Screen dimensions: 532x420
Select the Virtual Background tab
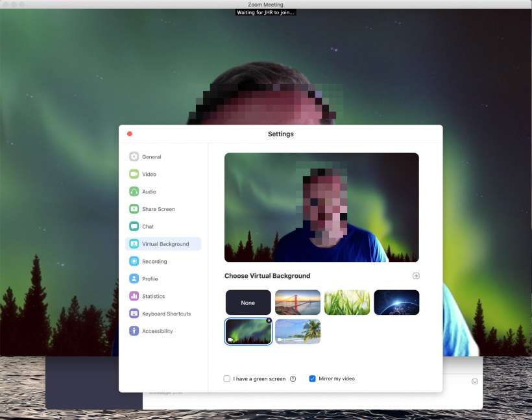pyautogui.click(x=163, y=244)
